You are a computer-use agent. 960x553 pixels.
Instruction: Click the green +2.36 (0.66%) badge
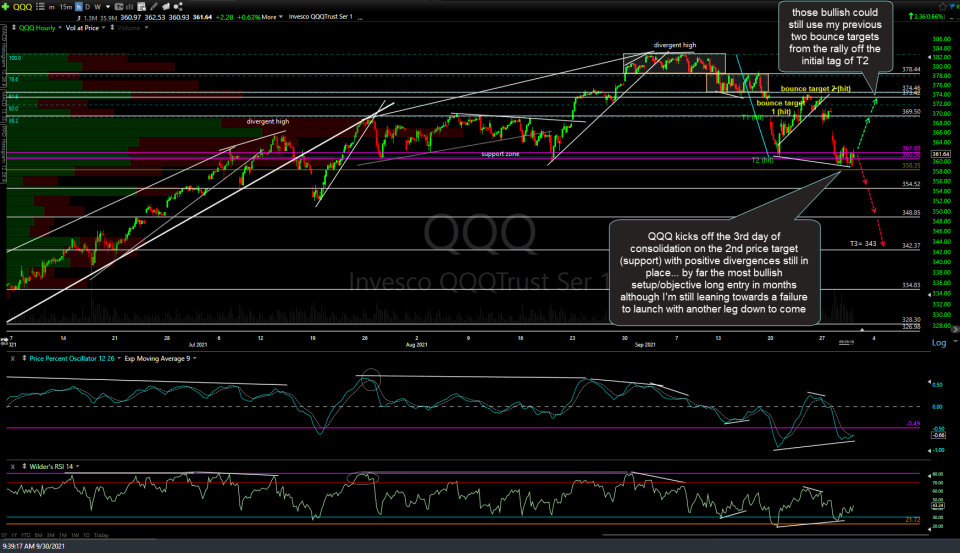(x=927, y=17)
